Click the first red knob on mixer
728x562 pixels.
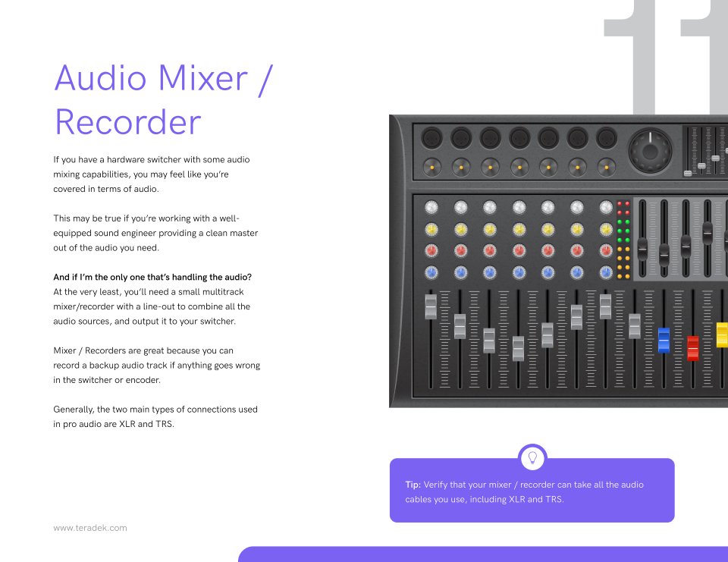tap(431, 250)
